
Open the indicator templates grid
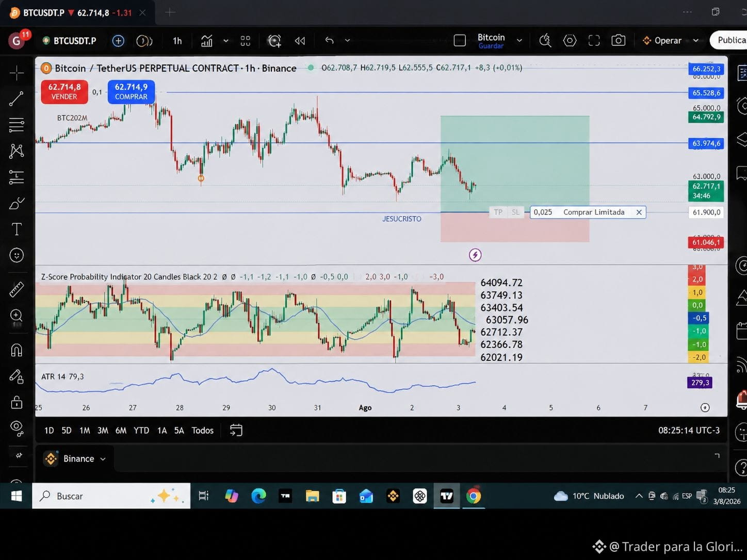[246, 41]
